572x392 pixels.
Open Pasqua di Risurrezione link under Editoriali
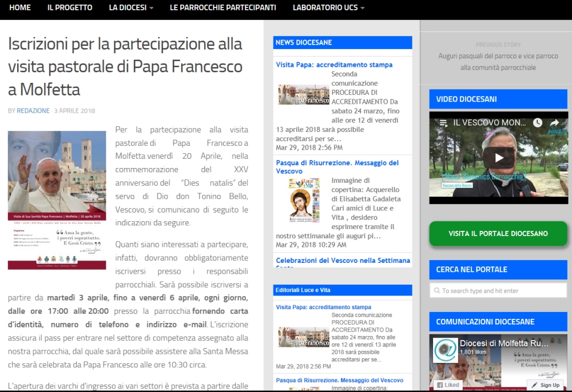[x=340, y=381]
